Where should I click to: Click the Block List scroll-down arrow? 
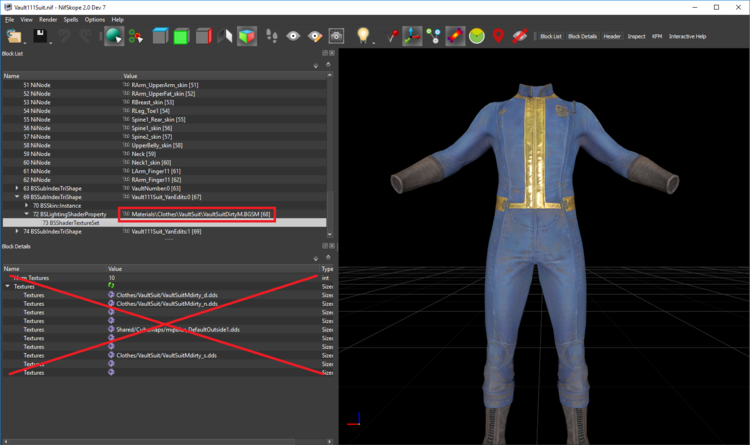[330, 234]
